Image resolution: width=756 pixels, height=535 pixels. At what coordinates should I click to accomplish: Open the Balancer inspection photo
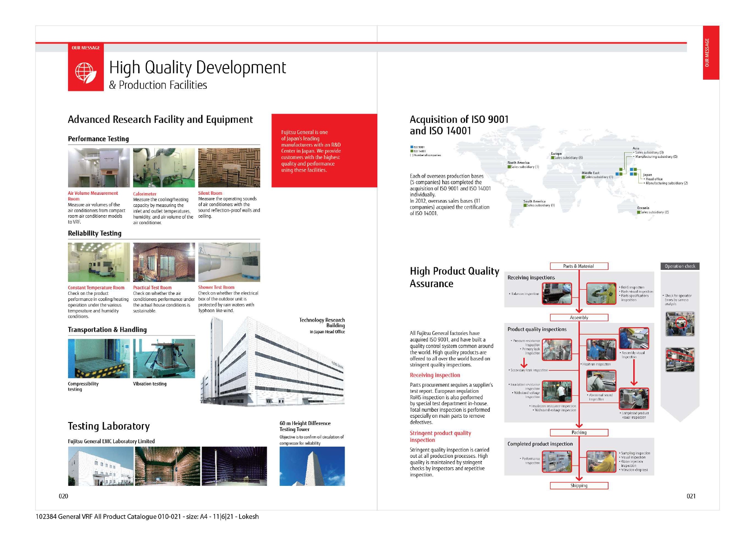[557, 294]
